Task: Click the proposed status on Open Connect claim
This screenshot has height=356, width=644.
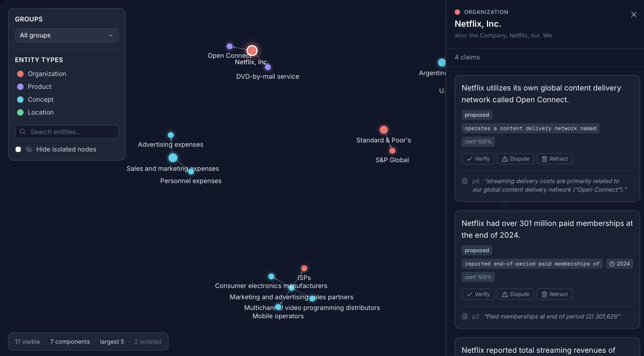Action: 477,115
